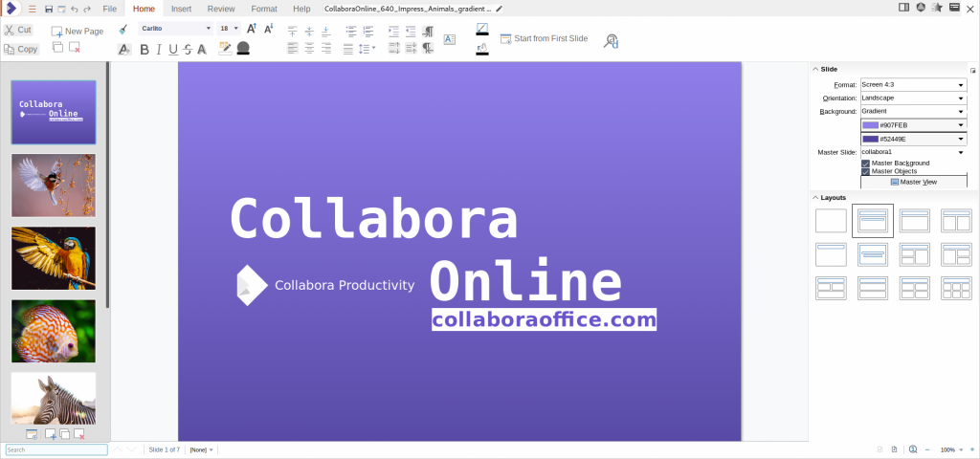This screenshot has height=459, width=980.
Task: Add a New Page
Action: click(x=78, y=32)
